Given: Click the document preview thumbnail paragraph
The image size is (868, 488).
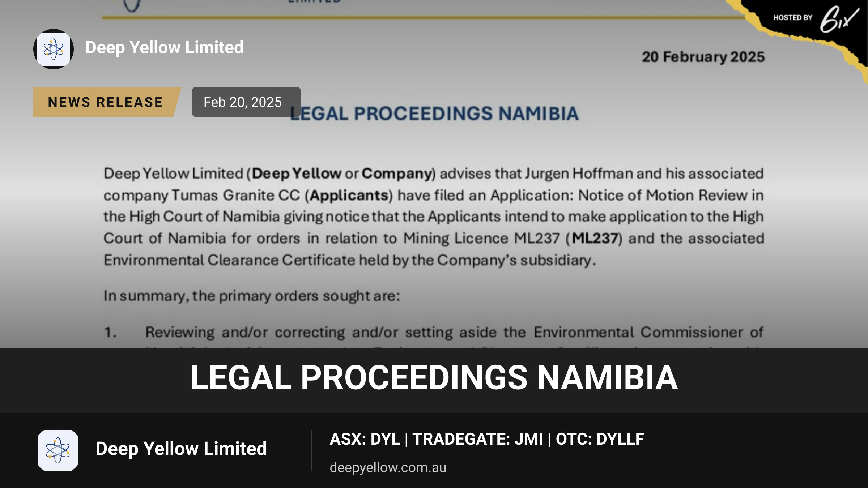Looking at the screenshot, I should click(x=434, y=217).
